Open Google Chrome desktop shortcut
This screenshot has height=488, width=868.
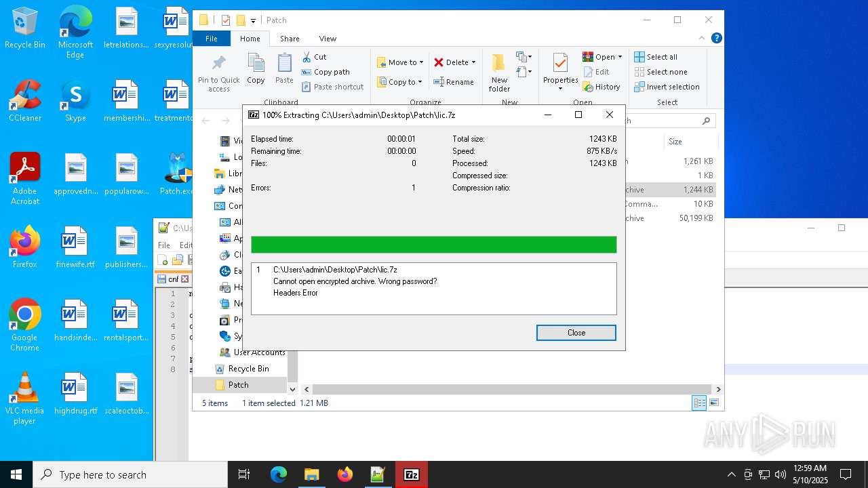[24, 325]
